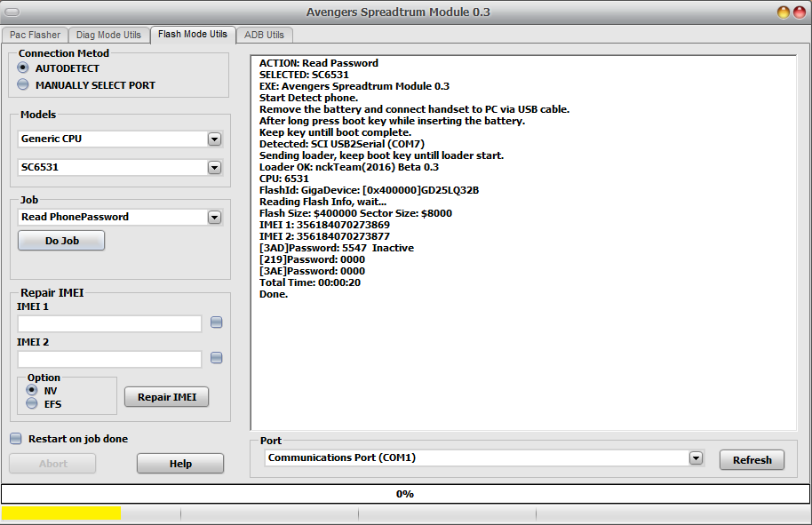Image resolution: width=812 pixels, height=525 pixels.
Task: Expand the Generic CPU model dropdown
Action: pyautogui.click(x=214, y=139)
